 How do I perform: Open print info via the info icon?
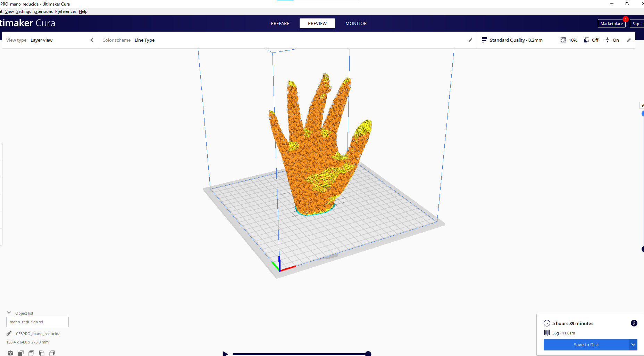tap(634, 323)
